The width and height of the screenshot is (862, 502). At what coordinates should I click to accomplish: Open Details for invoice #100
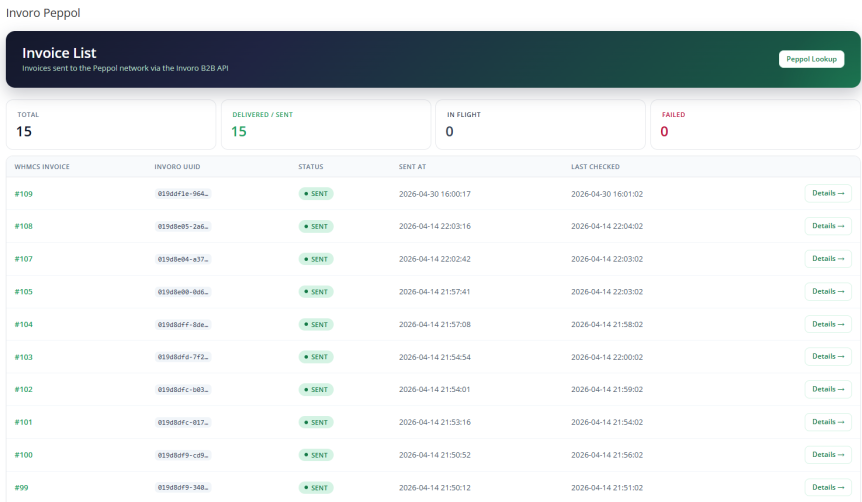coord(828,455)
